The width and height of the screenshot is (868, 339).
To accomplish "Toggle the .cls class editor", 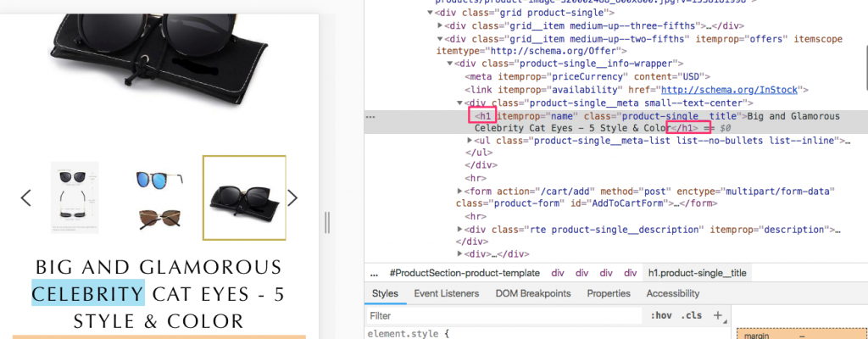I will [x=692, y=315].
